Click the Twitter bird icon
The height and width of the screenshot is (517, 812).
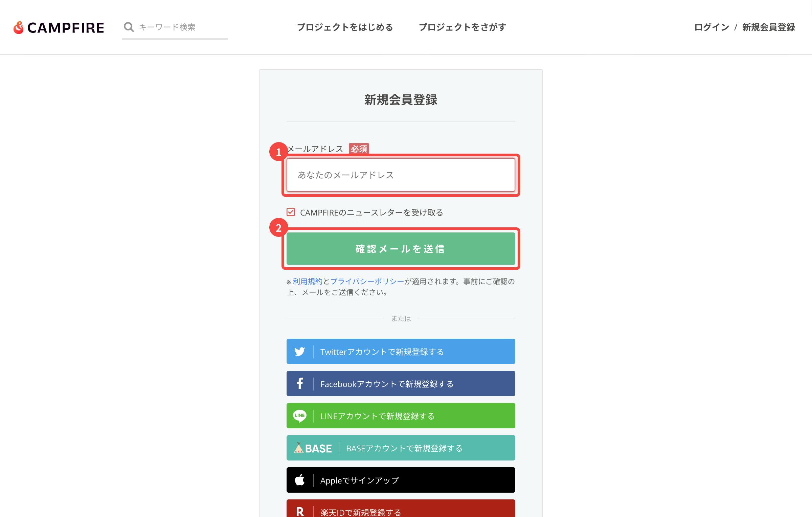[299, 352]
